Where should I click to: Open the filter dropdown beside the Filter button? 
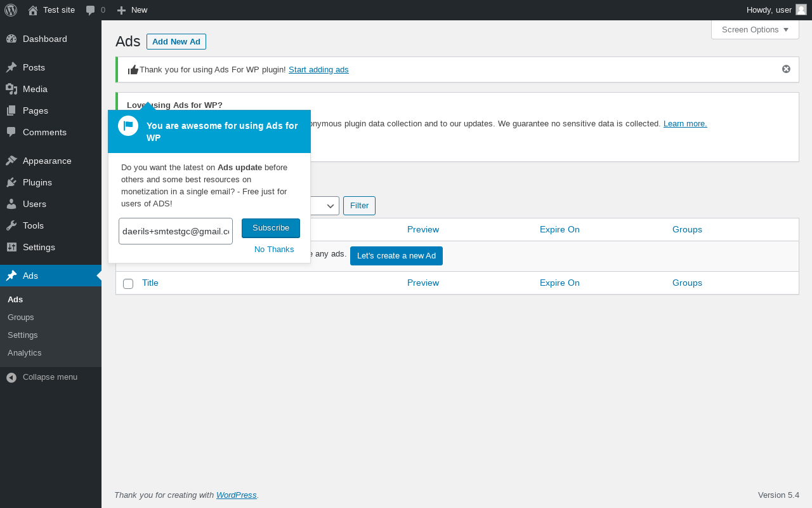tap(325, 206)
